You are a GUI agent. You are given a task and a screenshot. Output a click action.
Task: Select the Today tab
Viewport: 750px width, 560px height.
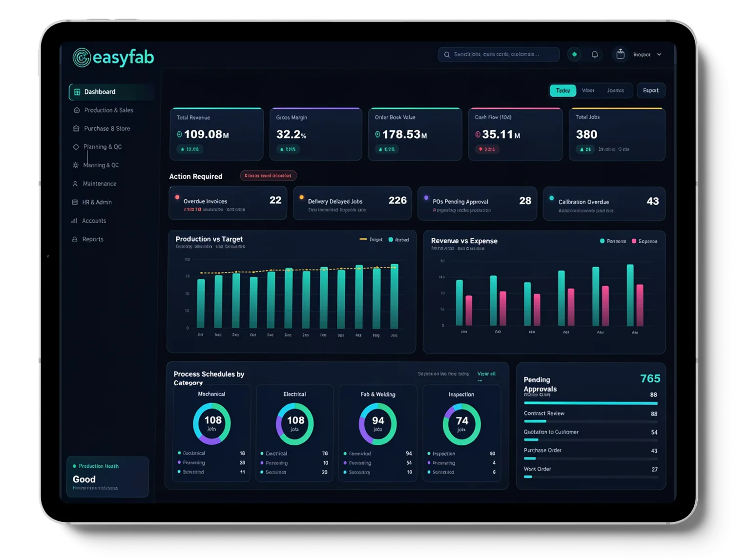pos(563,90)
